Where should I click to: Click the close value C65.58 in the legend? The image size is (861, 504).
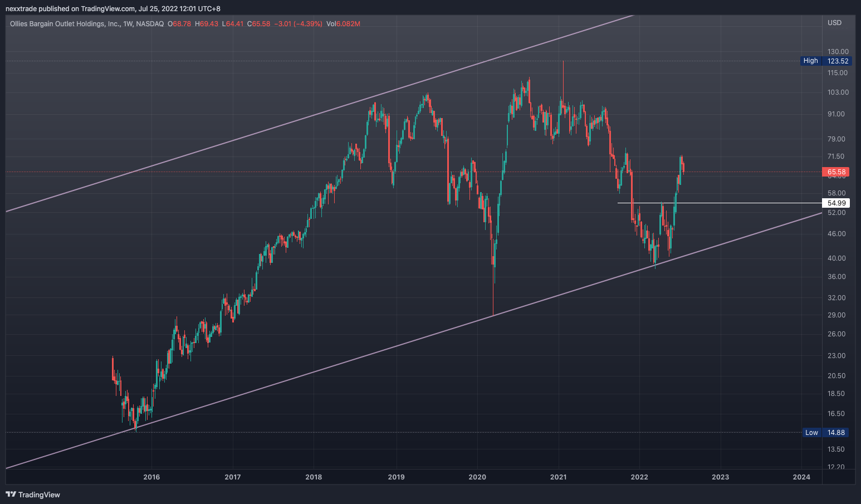[258, 24]
